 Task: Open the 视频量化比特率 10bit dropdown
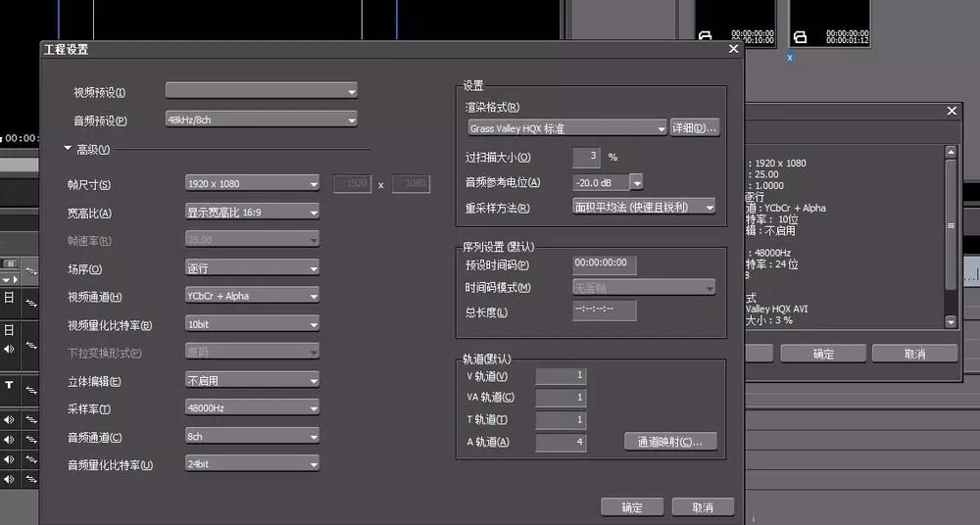click(x=252, y=324)
